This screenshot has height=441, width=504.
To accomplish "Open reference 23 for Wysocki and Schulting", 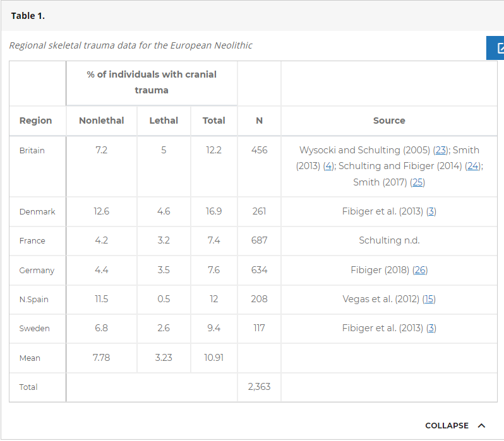I will tap(441, 150).
